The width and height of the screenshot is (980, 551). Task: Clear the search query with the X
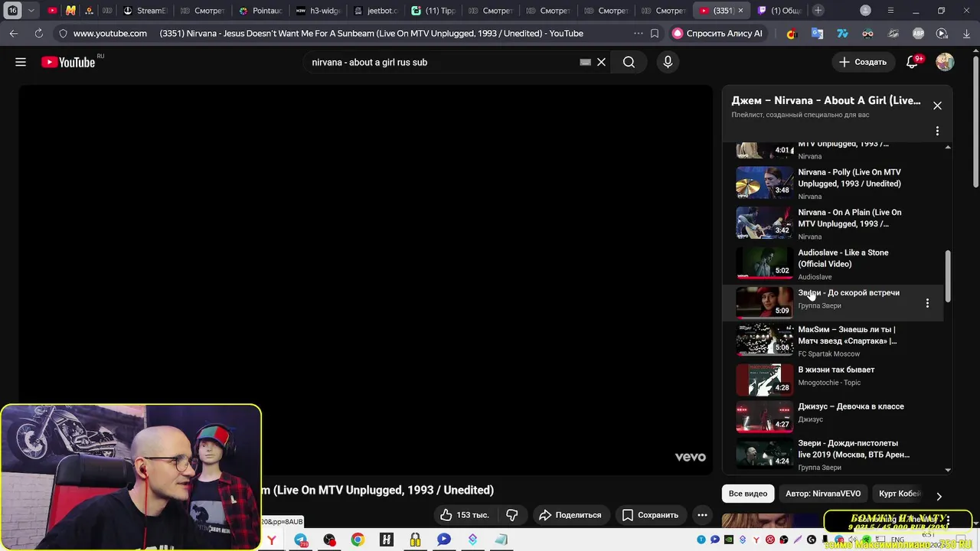coord(601,62)
